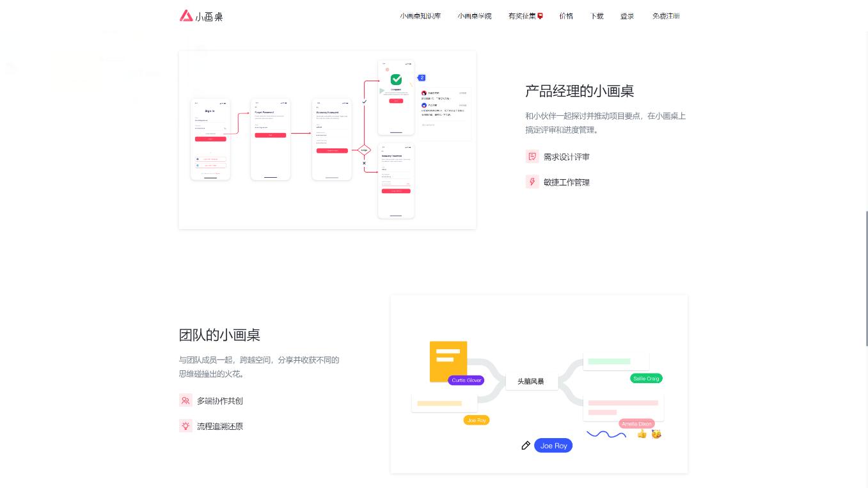
Task: Click the party face emoji
Action: (656, 434)
